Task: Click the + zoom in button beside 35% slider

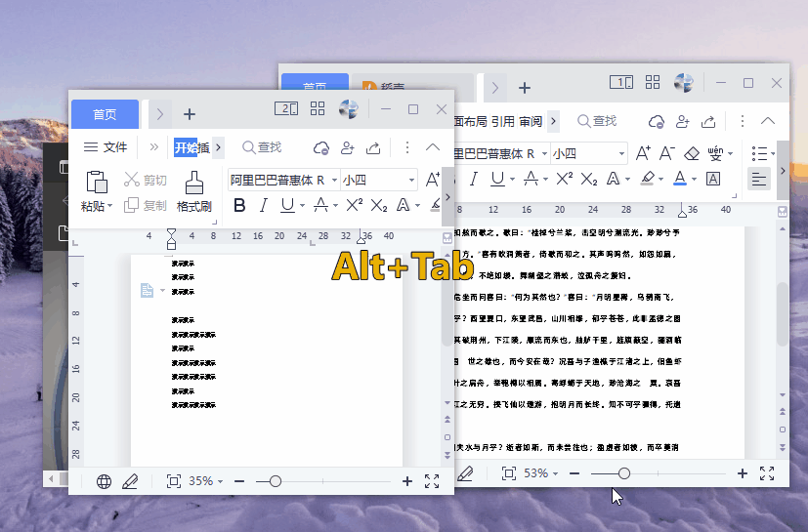Action: click(407, 481)
